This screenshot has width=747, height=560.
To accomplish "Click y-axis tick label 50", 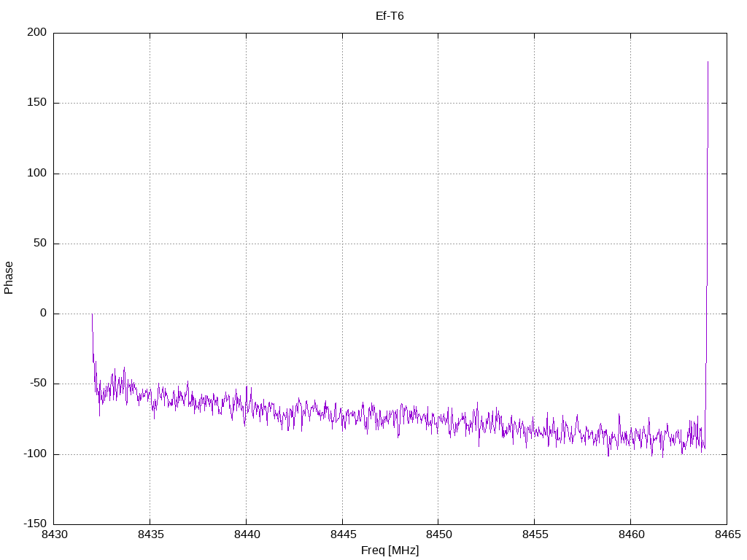I will click(40, 243).
